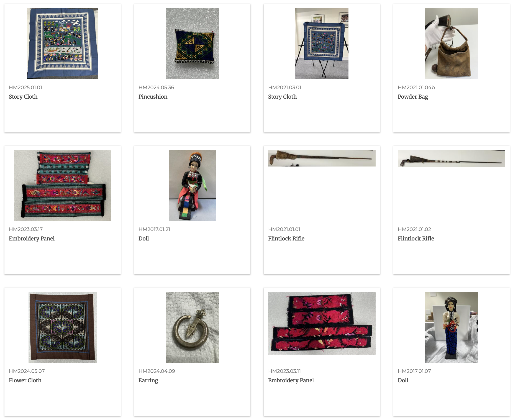This screenshot has height=420, width=513.
Task: Click the silver Earring photo
Action: pyautogui.click(x=192, y=327)
